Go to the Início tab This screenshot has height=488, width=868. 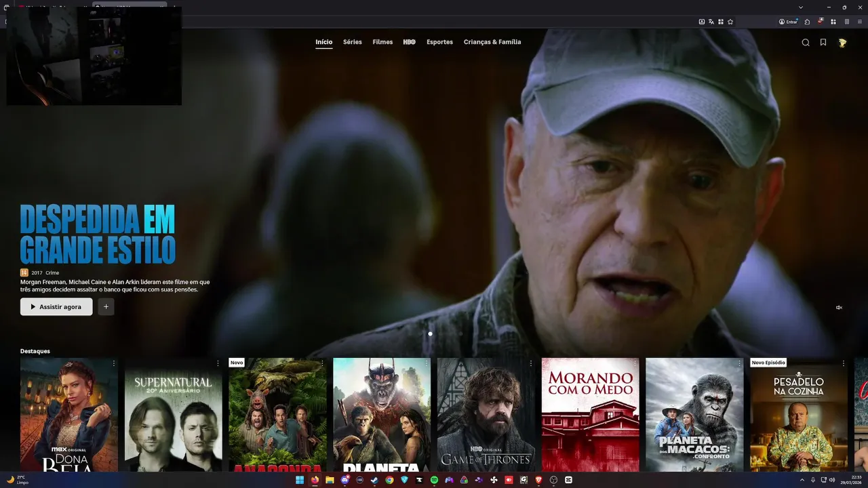coord(324,42)
